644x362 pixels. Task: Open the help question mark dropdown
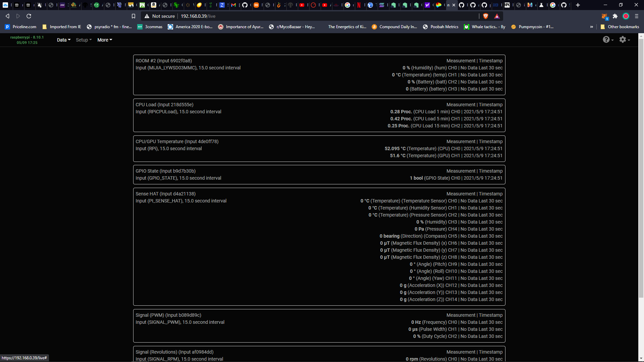pyautogui.click(x=608, y=40)
